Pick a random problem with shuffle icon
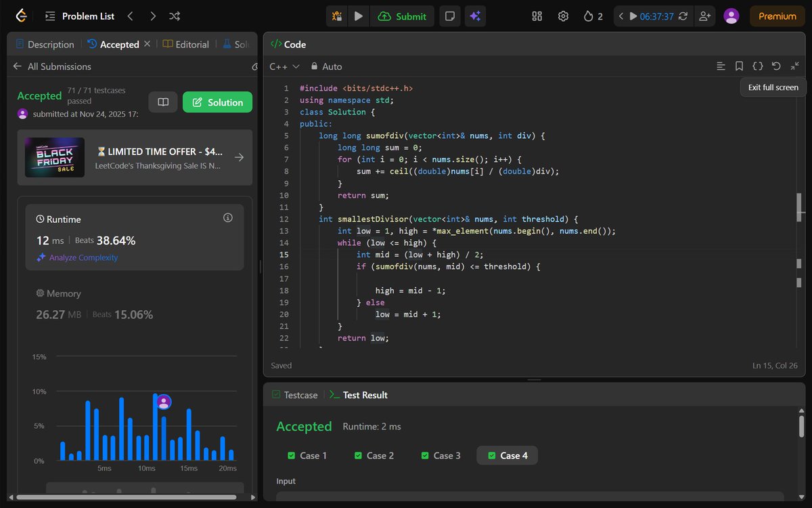This screenshot has height=508, width=812. point(175,16)
